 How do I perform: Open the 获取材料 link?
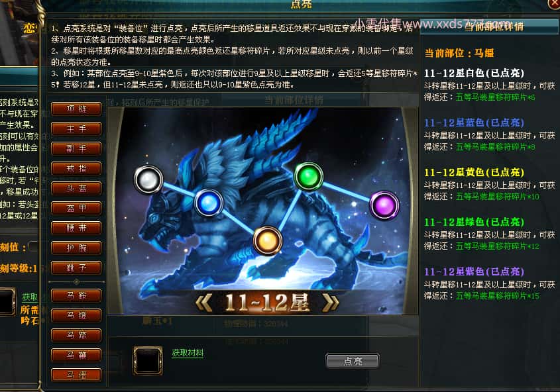tap(188, 353)
